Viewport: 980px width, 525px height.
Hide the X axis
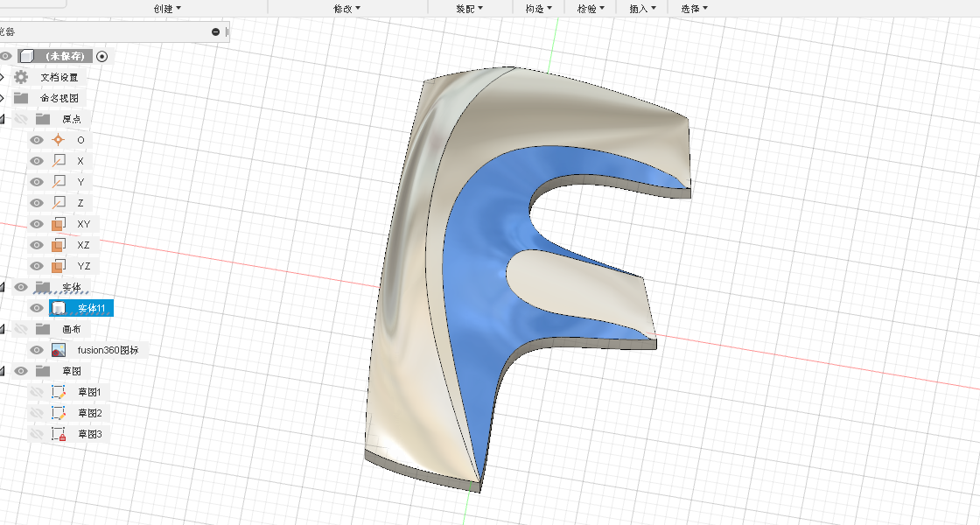(37, 161)
